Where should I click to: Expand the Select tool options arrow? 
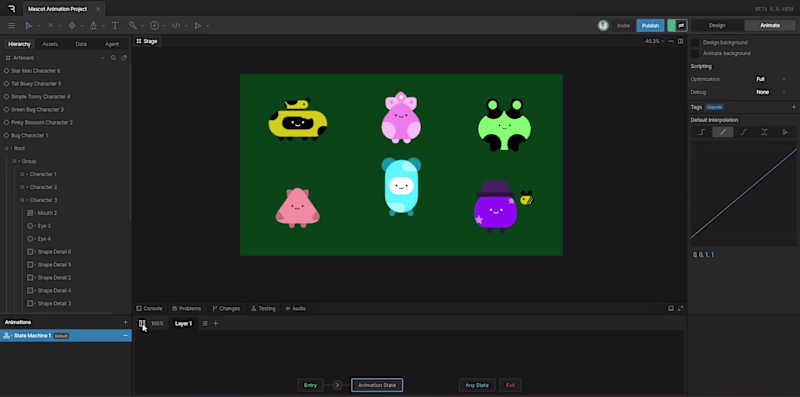[38, 26]
